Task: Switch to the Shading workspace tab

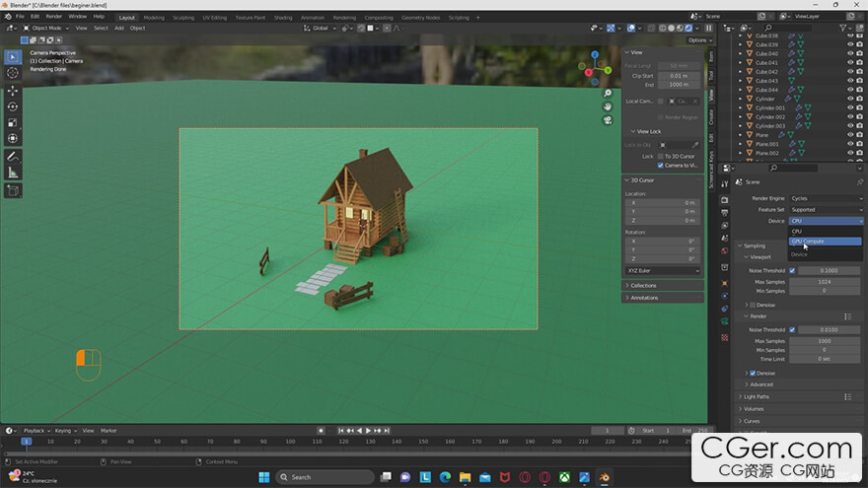Action: click(x=283, y=18)
